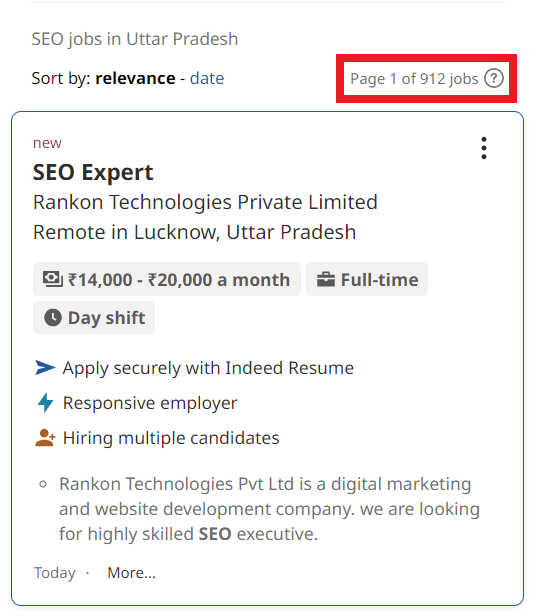Click Apply securely with Indeed Resume text

click(x=208, y=368)
